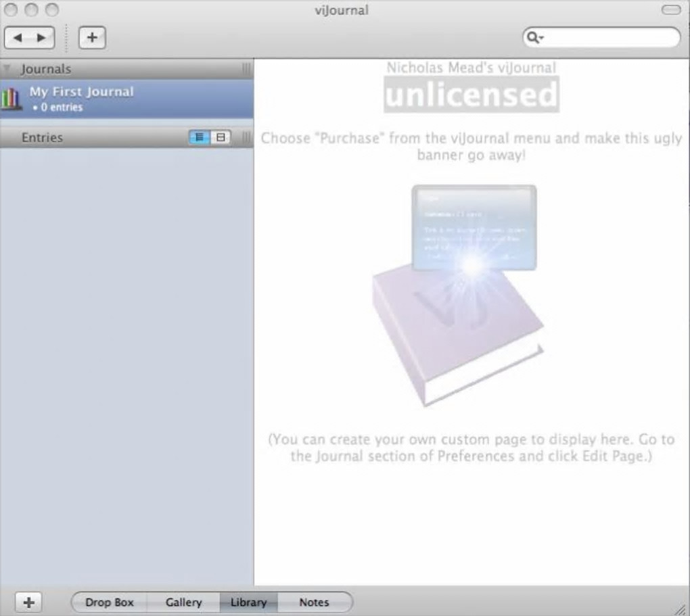The height and width of the screenshot is (616, 690).
Task: Click the close window button
Action: (10, 9)
